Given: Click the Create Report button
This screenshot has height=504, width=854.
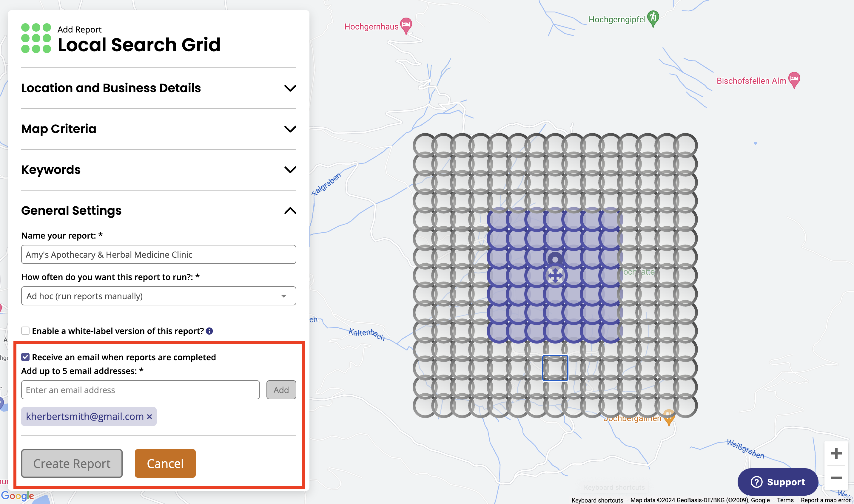Looking at the screenshot, I should [x=72, y=463].
